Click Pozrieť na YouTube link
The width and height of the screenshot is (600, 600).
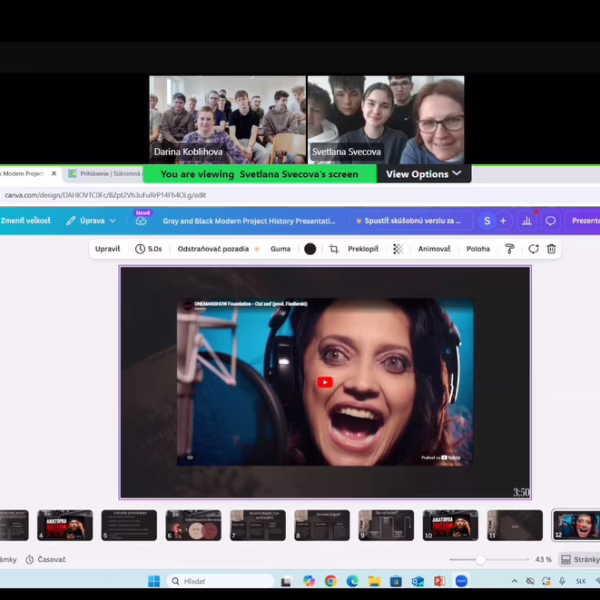click(x=441, y=457)
